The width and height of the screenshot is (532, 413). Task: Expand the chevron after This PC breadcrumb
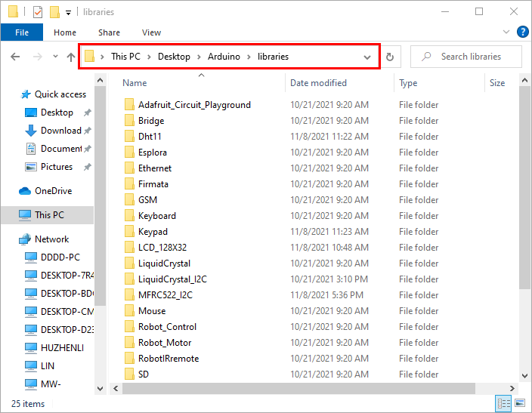pyautogui.click(x=149, y=57)
